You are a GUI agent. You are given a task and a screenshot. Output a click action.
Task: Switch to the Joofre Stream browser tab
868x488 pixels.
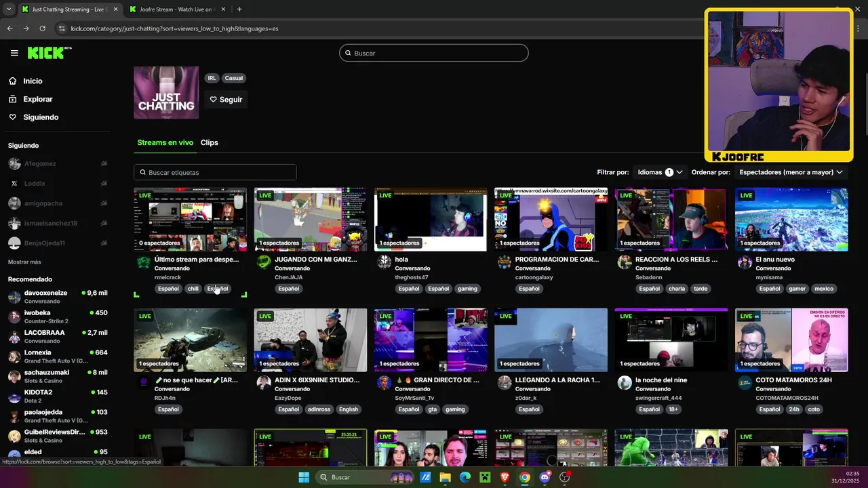[176, 9]
